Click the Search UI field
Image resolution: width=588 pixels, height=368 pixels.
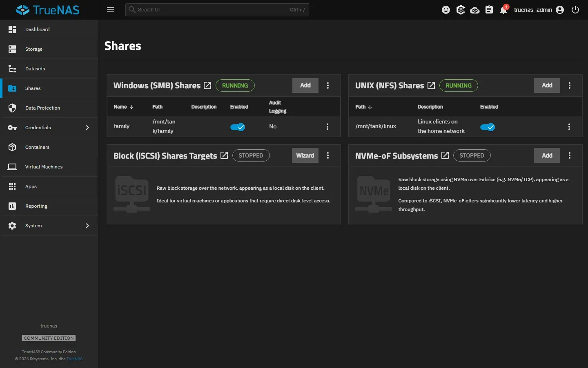pos(217,10)
